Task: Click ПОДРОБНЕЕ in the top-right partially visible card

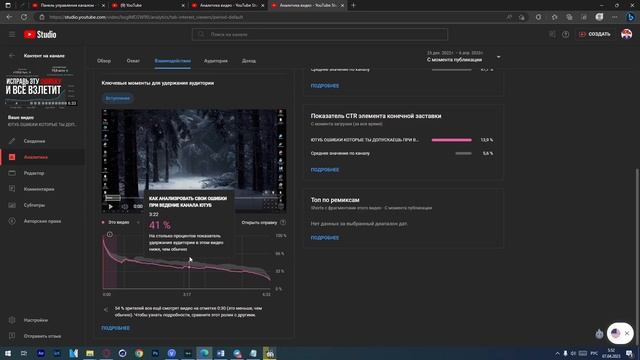Action: click(x=325, y=86)
